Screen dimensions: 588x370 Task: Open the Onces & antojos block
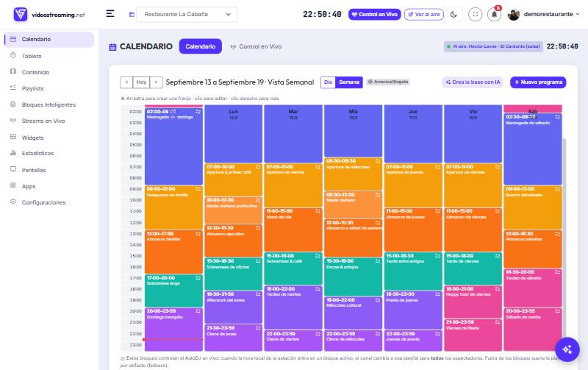[x=354, y=277]
